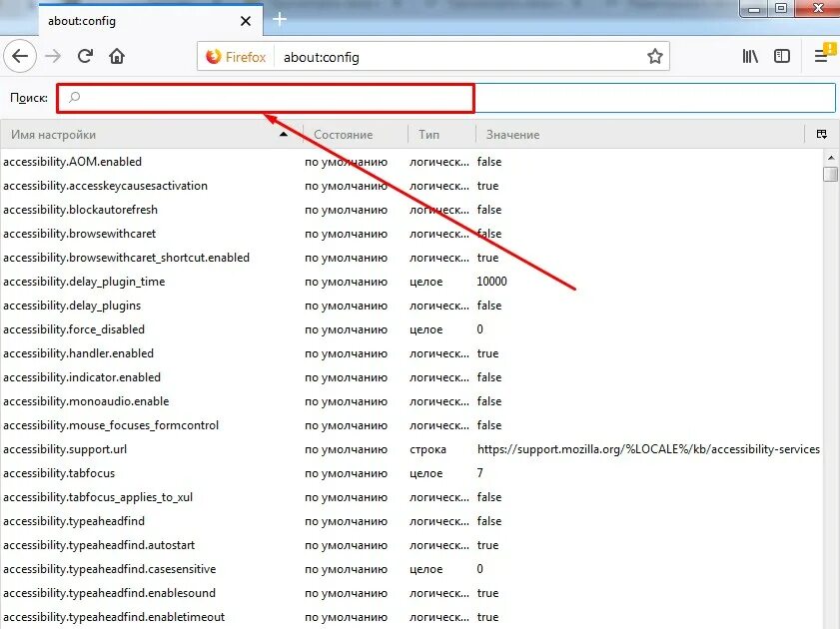Select accessibility.typeaheadfind preference row
The image size is (840, 629).
[412, 521]
